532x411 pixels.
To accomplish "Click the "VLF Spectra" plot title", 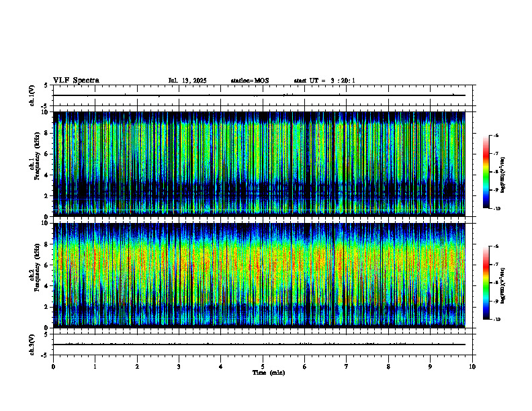I will click(x=76, y=81).
